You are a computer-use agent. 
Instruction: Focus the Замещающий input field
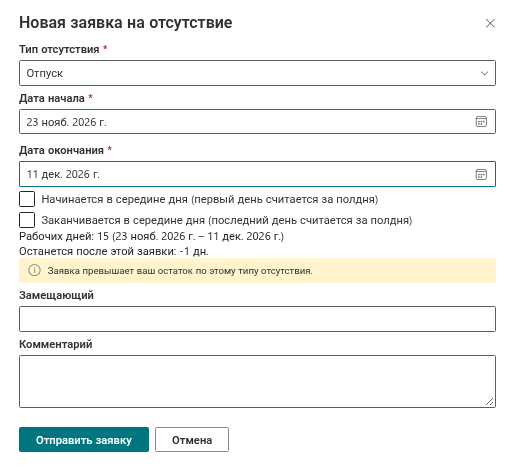pyautogui.click(x=257, y=319)
